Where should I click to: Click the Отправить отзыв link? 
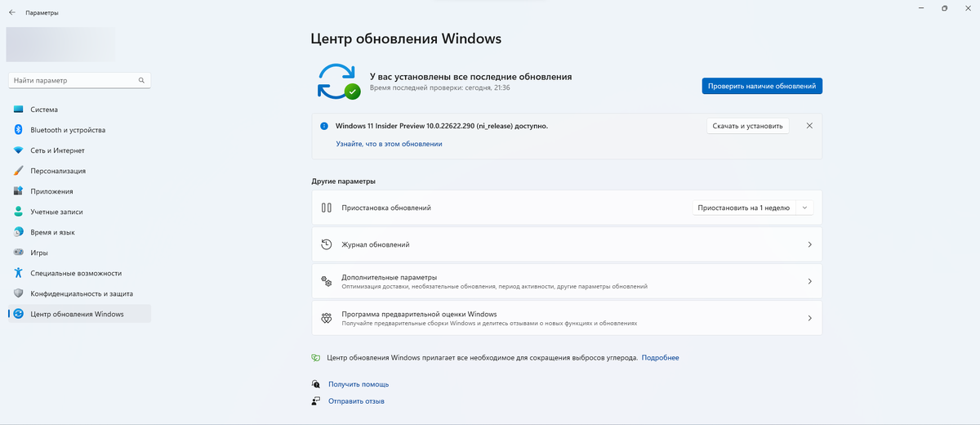coord(356,401)
